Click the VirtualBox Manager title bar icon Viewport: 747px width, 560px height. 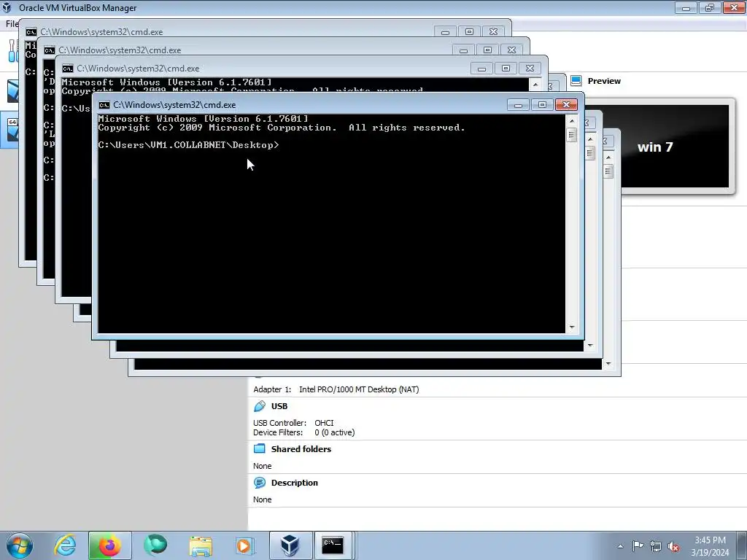[7, 7]
